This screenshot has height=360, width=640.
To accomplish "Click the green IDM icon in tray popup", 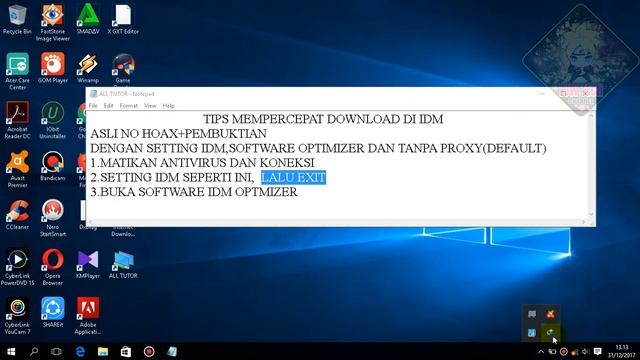I will tap(551, 333).
